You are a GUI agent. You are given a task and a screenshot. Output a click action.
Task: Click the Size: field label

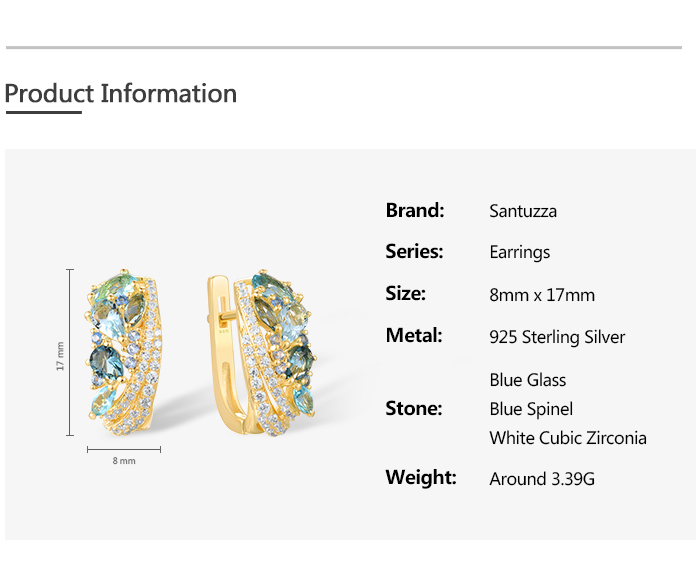[x=406, y=294]
